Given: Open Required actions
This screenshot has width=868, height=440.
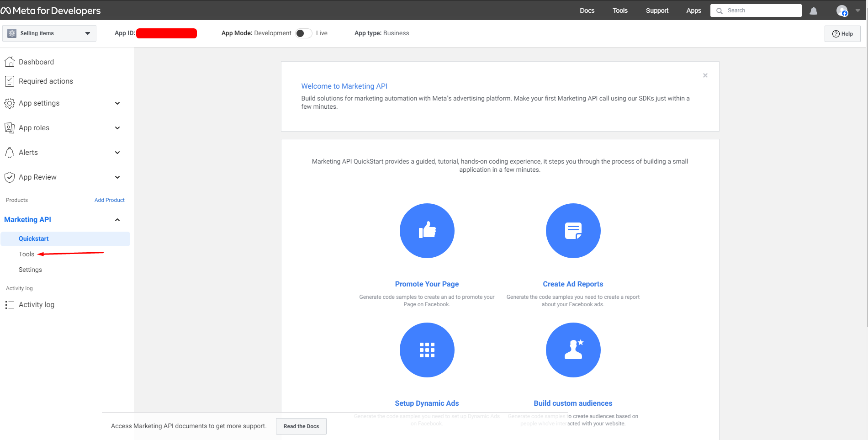Looking at the screenshot, I should coord(46,81).
